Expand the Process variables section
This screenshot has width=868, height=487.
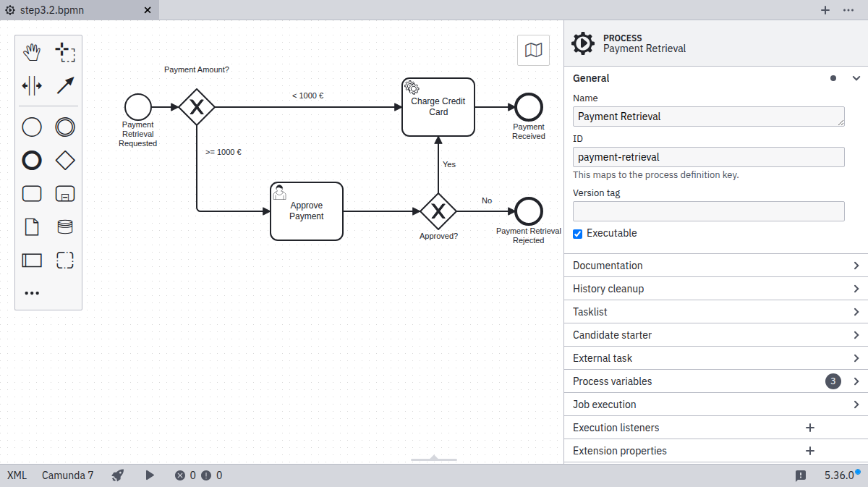715,381
